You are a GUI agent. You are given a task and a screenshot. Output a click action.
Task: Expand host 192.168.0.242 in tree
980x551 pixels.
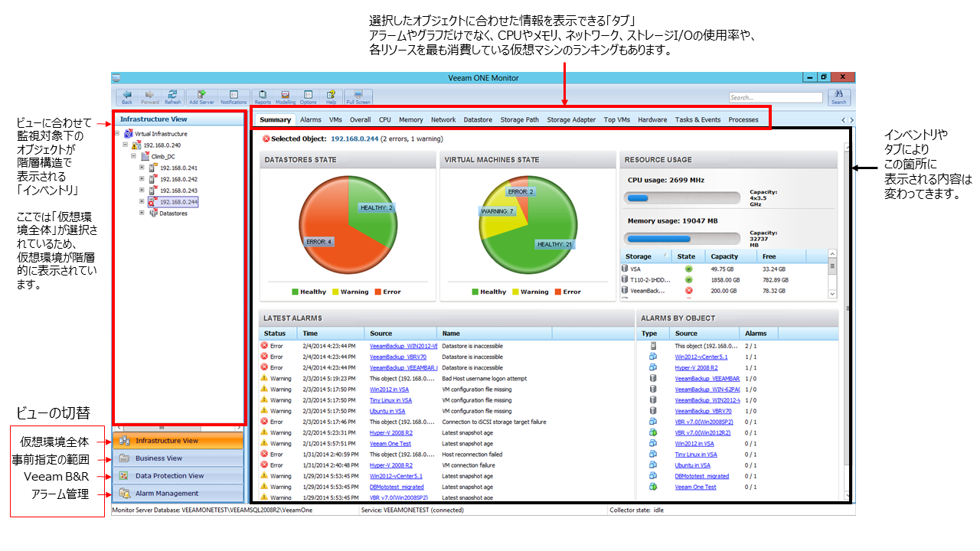click(x=142, y=179)
